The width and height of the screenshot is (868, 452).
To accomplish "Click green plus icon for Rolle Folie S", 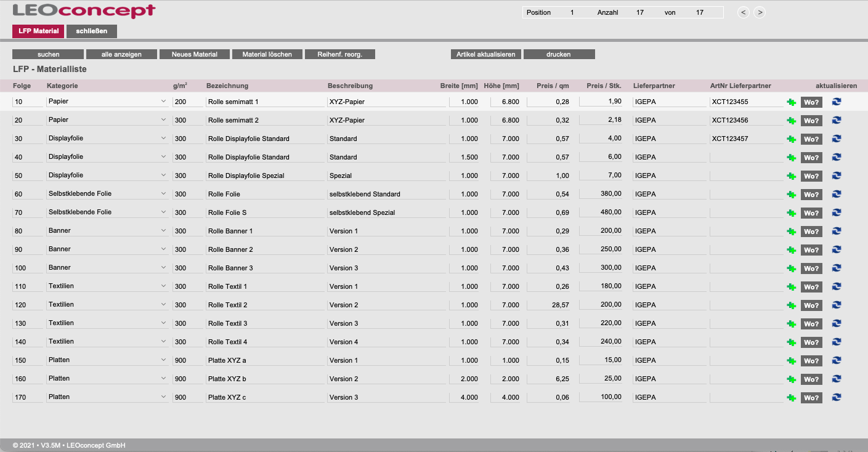I will point(792,213).
